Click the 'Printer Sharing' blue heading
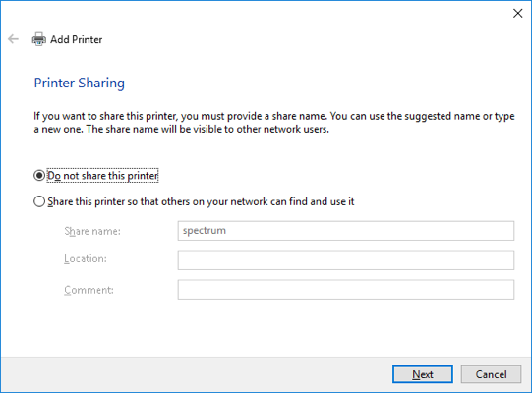This screenshot has width=532, height=393. [x=80, y=84]
